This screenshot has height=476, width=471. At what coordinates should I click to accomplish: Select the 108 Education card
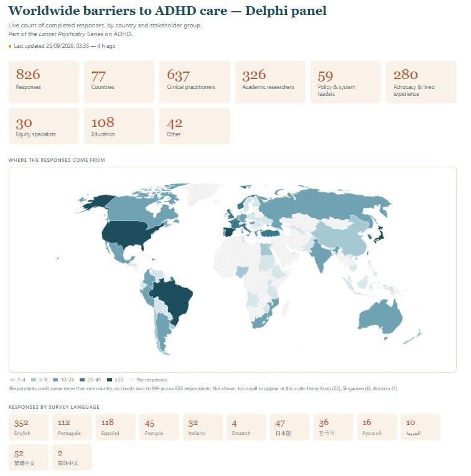pyautogui.click(x=119, y=126)
